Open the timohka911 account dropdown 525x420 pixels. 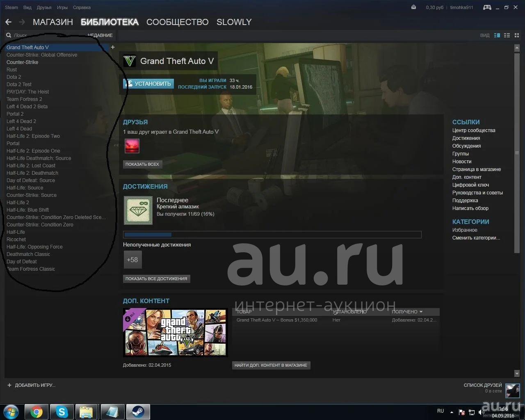coord(461,7)
